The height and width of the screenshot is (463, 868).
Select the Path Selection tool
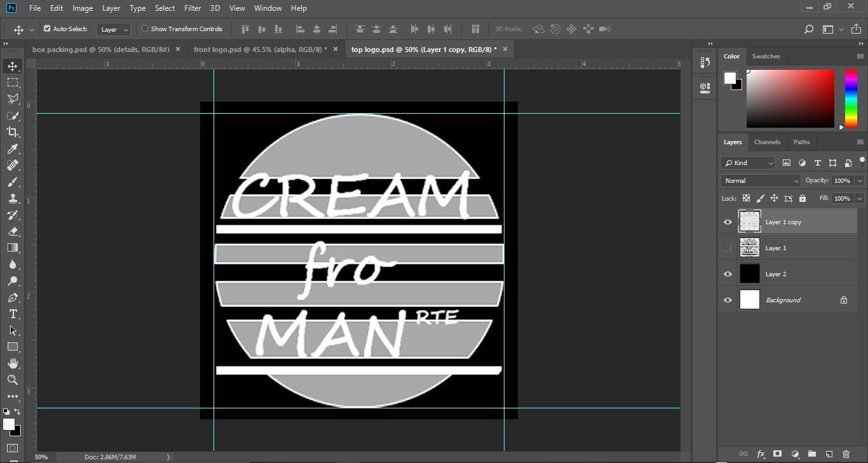[x=13, y=330]
